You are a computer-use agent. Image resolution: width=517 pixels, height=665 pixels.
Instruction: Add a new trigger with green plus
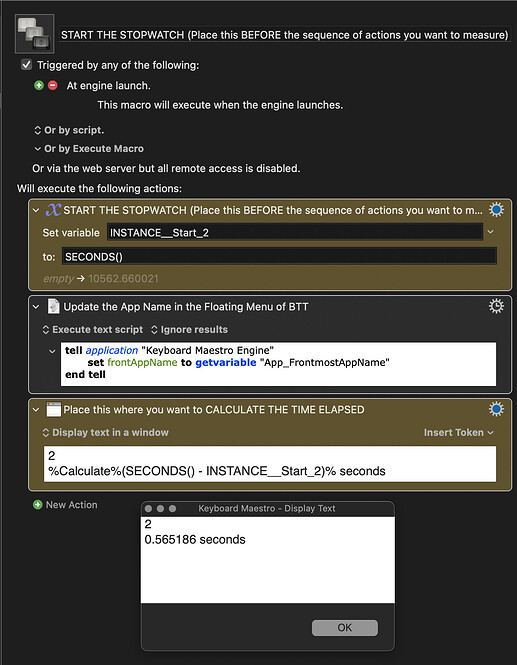coord(39,85)
